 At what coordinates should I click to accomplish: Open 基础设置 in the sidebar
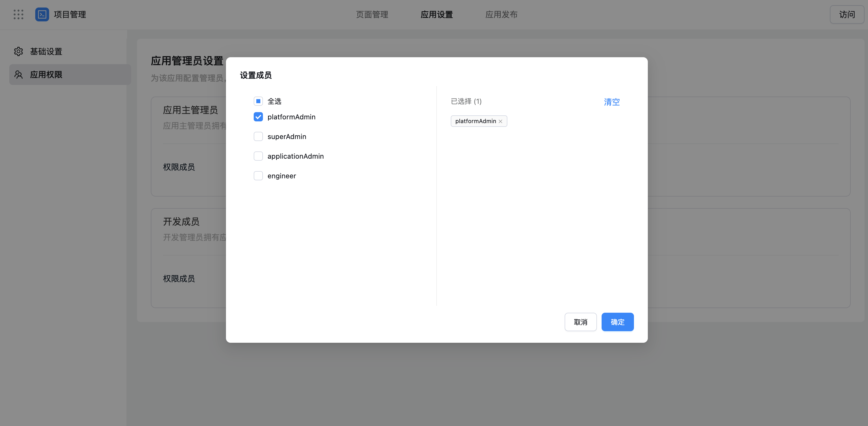coord(70,51)
